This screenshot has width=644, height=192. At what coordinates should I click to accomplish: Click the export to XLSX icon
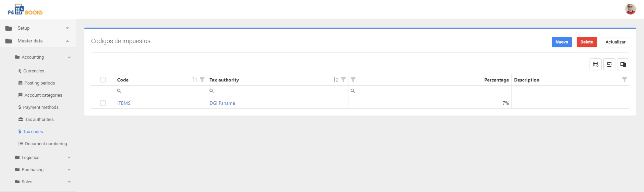pos(609,64)
